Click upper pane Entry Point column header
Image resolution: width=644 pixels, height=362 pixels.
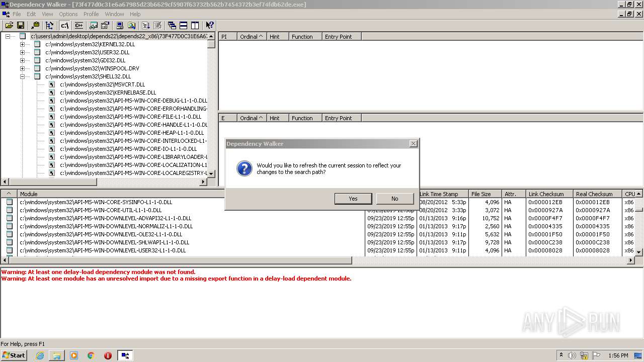[342, 37]
